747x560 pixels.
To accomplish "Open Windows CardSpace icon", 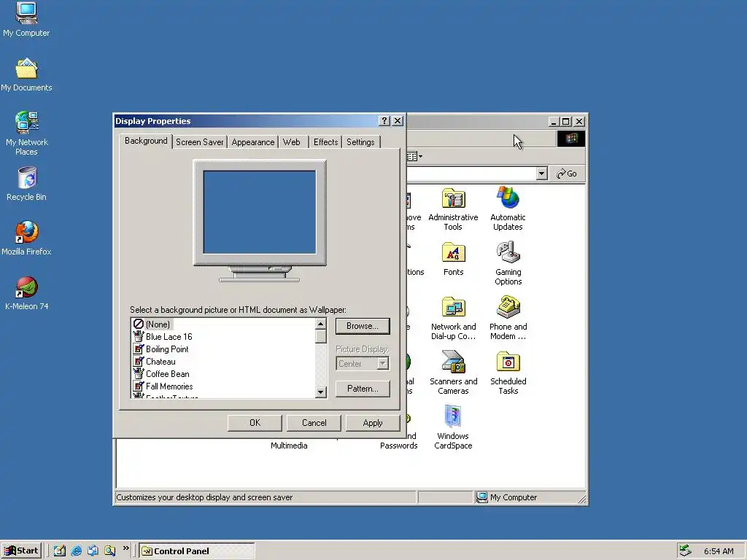I will pos(453,427).
